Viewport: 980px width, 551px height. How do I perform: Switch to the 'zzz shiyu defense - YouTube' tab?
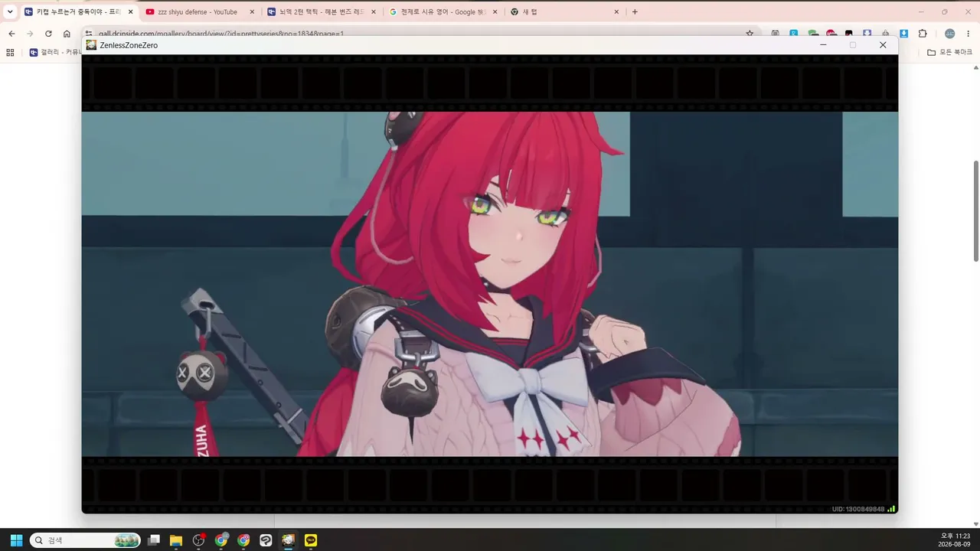[x=199, y=11]
